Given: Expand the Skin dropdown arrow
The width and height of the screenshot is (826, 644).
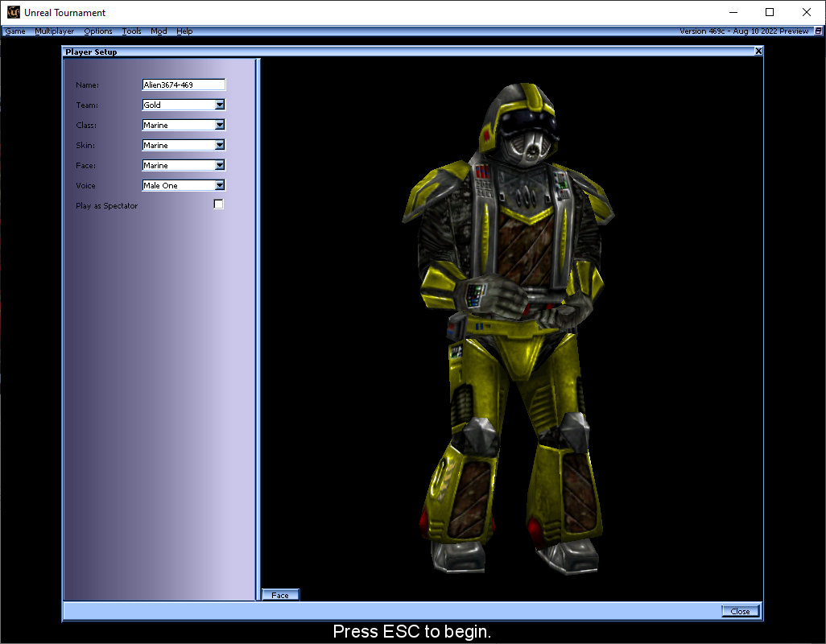Looking at the screenshot, I should (220, 145).
